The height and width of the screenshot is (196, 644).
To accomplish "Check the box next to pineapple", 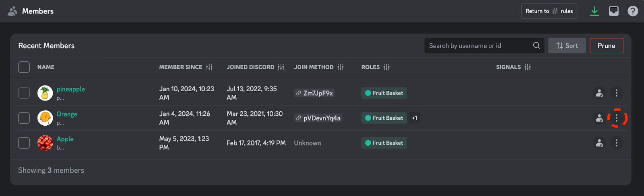I will point(24,93).
